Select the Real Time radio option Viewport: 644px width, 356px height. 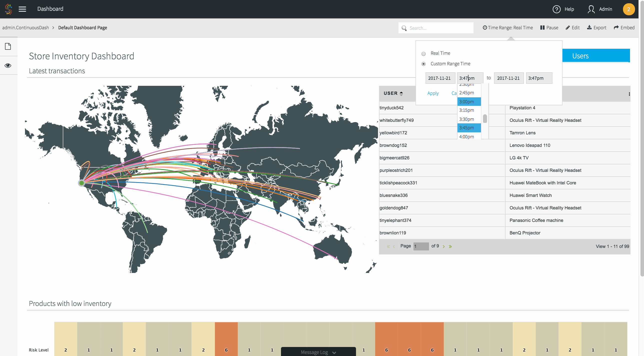coord(423,54)
